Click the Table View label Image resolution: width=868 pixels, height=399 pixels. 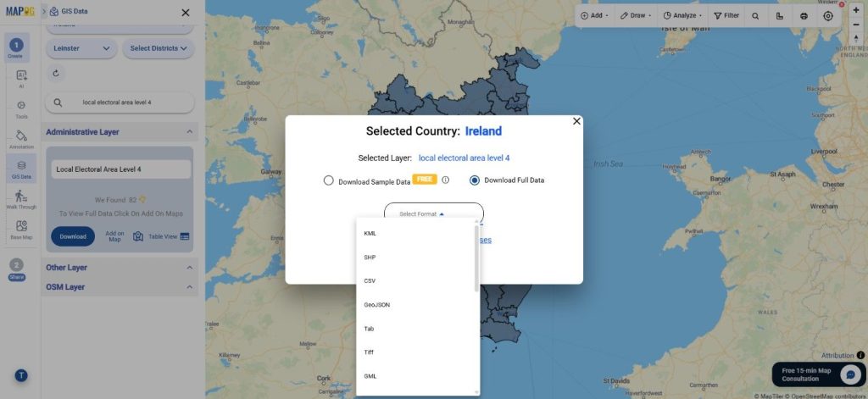(x=163, y=236)
